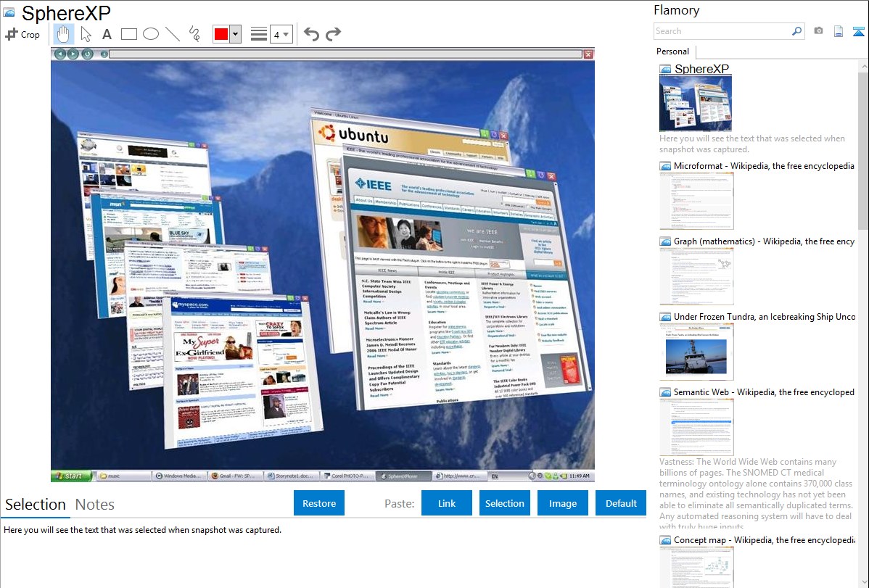The height and width of the screenshot is (588, 869).
Task: Click the app icon left of the SphereXP heading
Action: (x=9, y=12)
